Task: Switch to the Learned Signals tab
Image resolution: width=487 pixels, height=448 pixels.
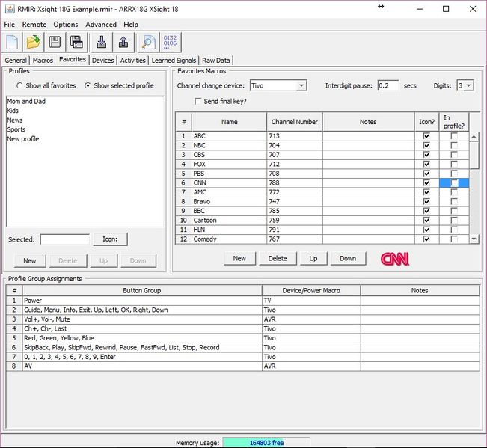Action: [174, 61]
